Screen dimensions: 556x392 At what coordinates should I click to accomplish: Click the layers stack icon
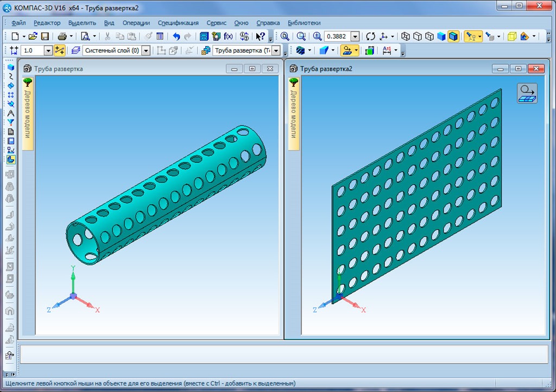tap(75, 50)
